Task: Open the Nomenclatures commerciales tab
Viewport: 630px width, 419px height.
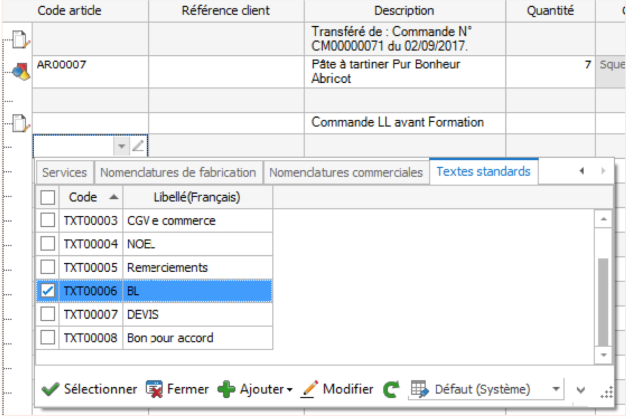Action: coord(346,172)
